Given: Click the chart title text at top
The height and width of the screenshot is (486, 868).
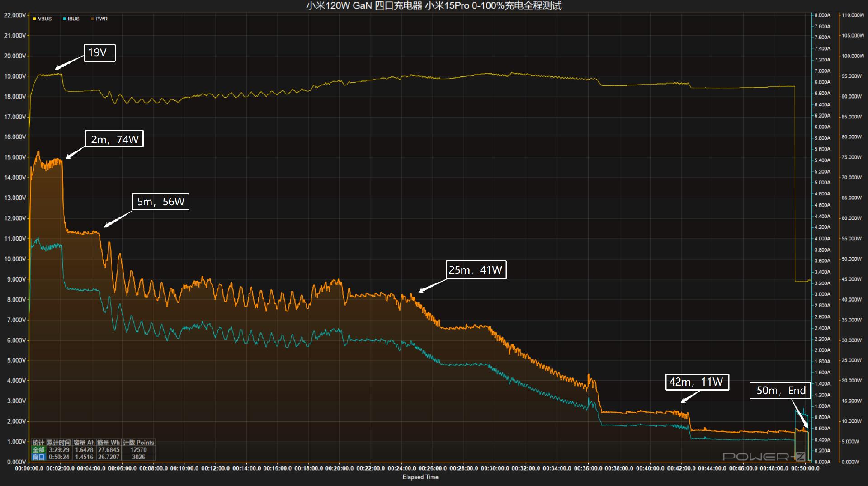Looking at the screenshot, I should pyautogui.click(x=434, y=6).
